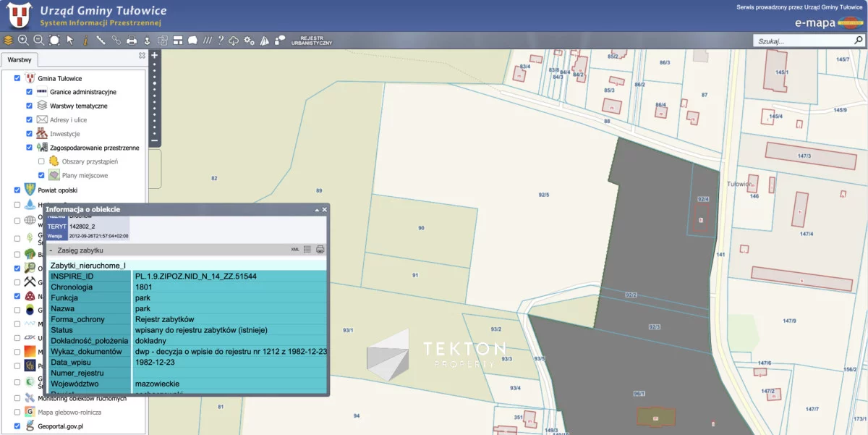
Task: Select Gmina Tułowice layer label
Action: coord(60,78)
